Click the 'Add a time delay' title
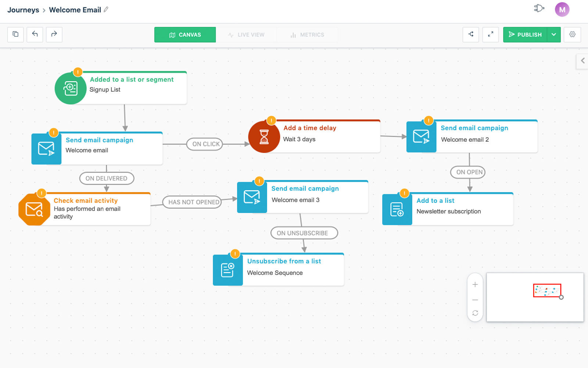 click(310, 128)
